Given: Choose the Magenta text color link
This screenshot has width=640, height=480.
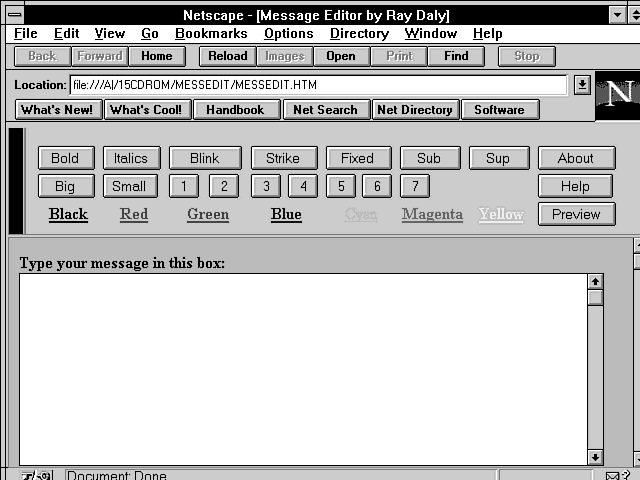Looking at the screenshot, I should coord(432,214).
